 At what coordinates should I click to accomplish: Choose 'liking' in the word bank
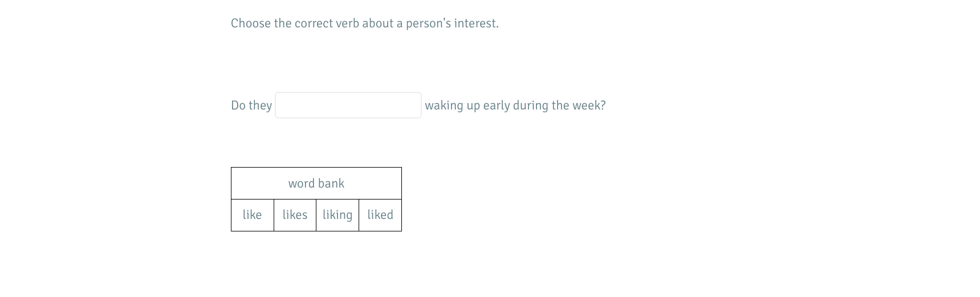coord(337,215)
